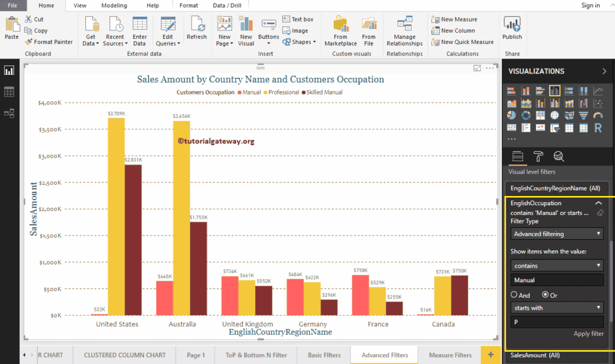Collapse the EnglishOccupation filter section
This screenshot has height=364, width=615.
(x=598, y=203)
